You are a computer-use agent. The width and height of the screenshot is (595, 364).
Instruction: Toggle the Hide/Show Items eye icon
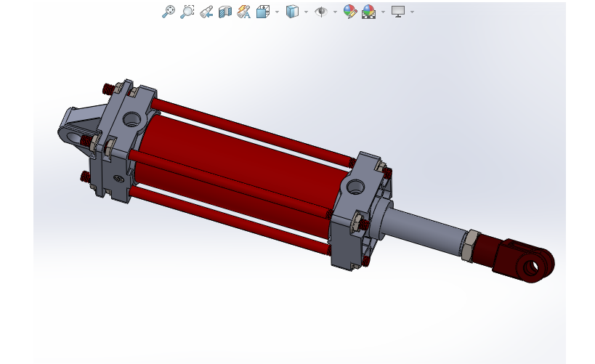(x=321, y=12)
